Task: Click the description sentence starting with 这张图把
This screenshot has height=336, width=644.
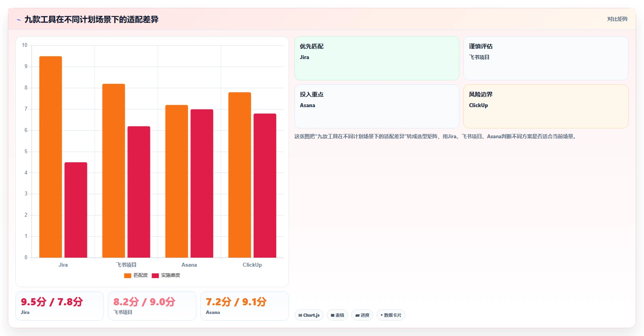Action: coord(436,137)
